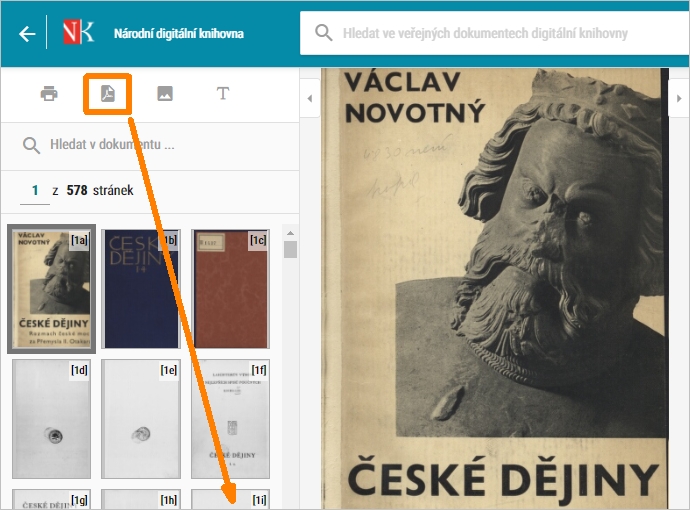The width and height of the screenshot is (690, 510).
Task: Click the thumbnail list scrollbar handle
Action: [290, 249]
